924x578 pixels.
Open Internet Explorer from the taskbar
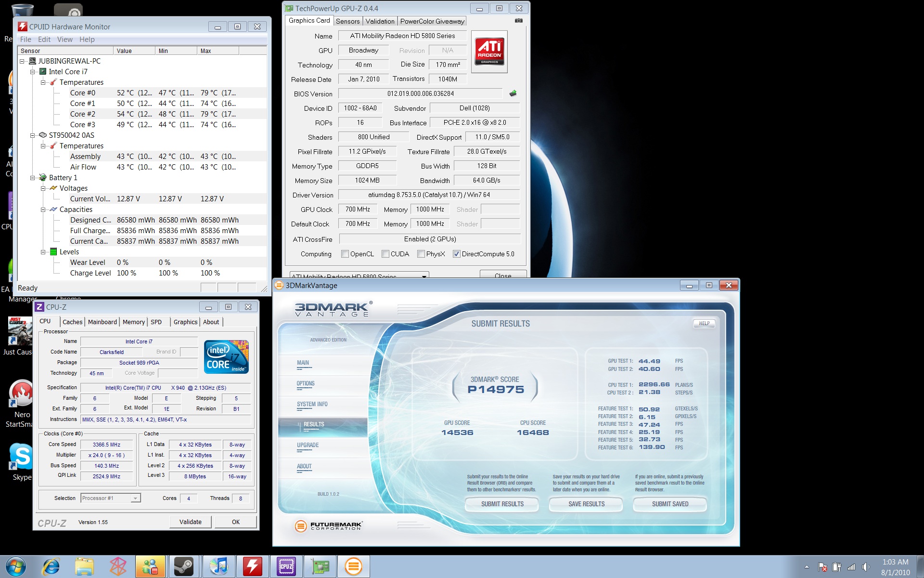[x=51, y=566]
